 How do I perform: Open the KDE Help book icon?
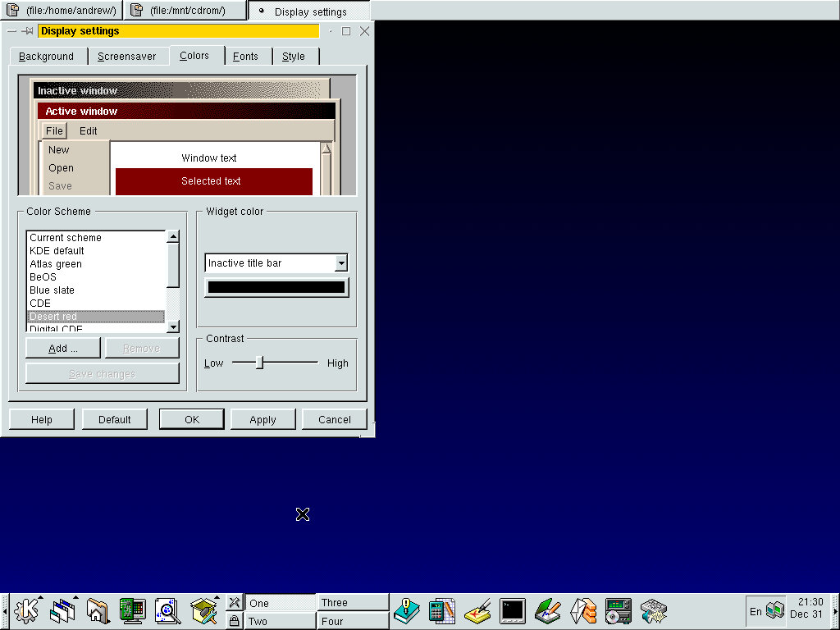coord(407,610)
